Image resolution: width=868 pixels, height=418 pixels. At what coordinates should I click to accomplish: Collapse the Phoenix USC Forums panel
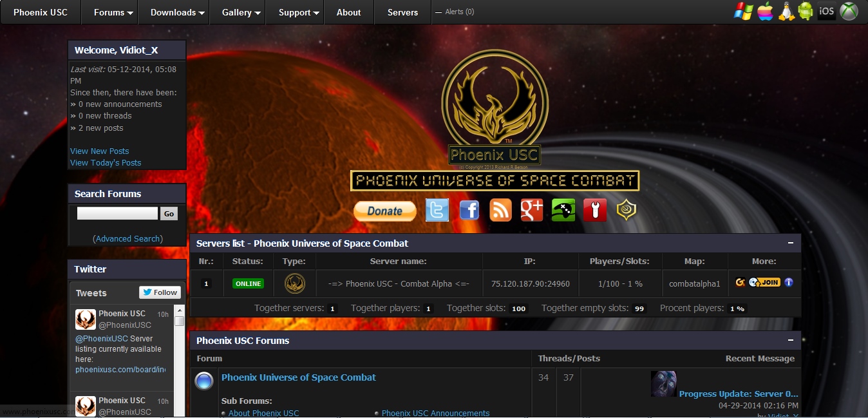[790, 340]
